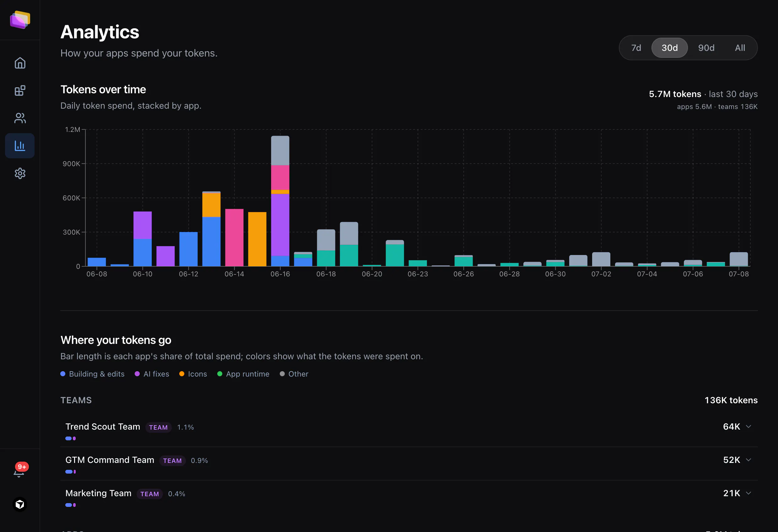778x532 pixels.
Task: Click the Trend Scout Team name
Action: coord(103,426)
